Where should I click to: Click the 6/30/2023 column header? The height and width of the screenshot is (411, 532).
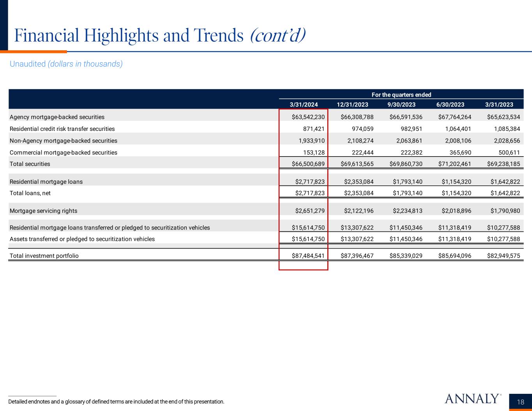click(450, 104)
